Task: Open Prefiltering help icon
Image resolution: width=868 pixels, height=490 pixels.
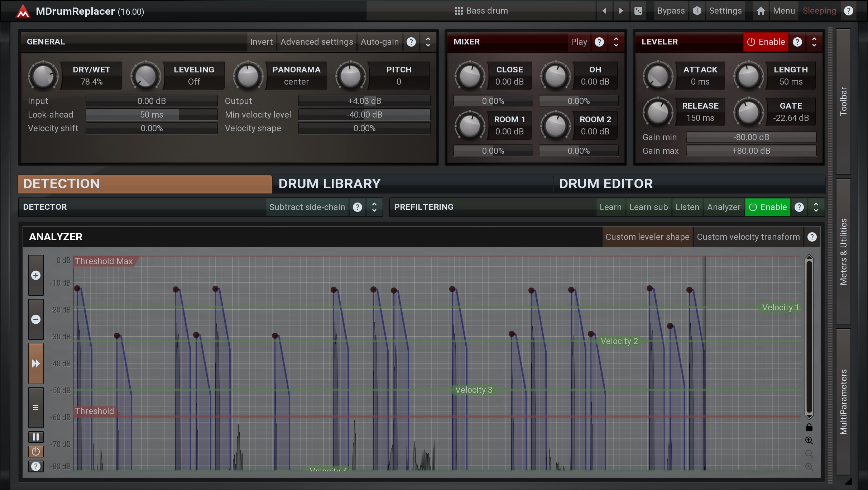Action: (799, 207)
